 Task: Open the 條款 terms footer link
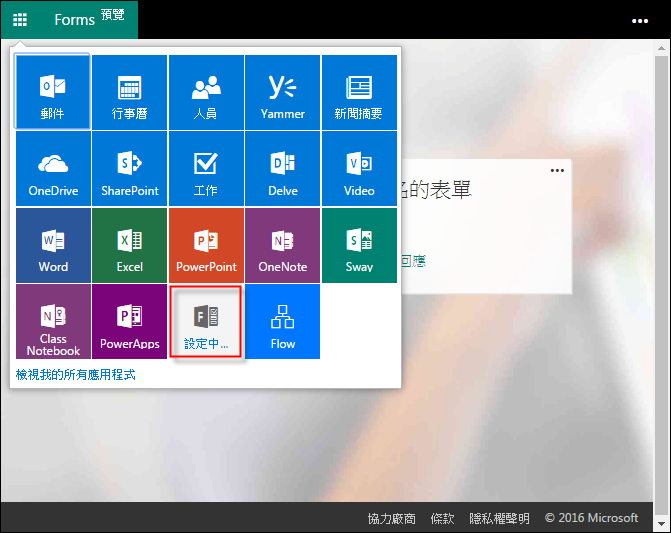click(x=442, y=518)
